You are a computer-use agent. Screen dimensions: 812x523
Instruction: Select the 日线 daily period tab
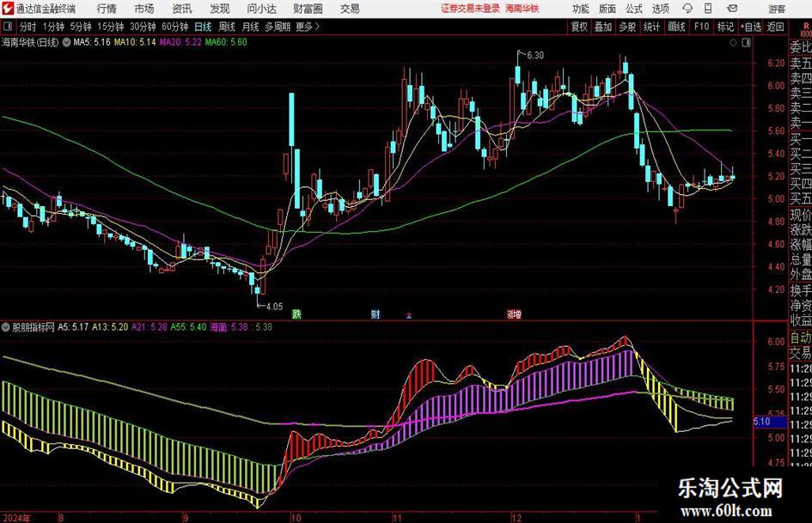click(203, 27)
